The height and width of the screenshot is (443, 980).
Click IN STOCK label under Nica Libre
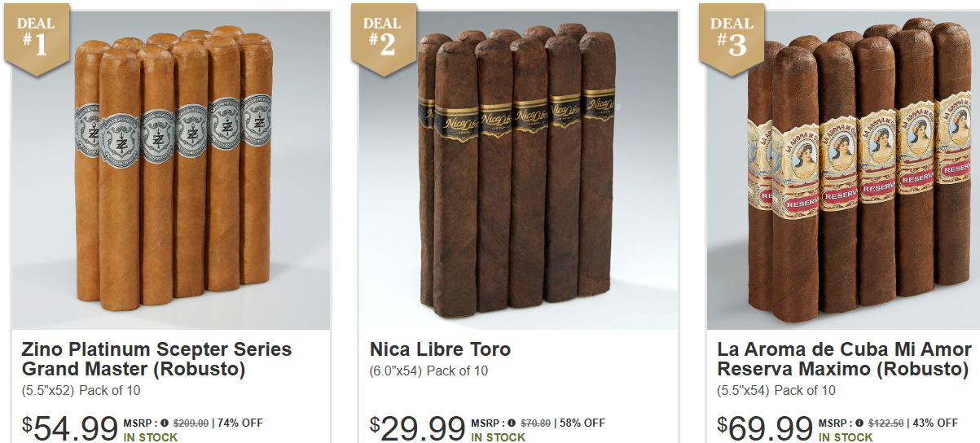499,437
